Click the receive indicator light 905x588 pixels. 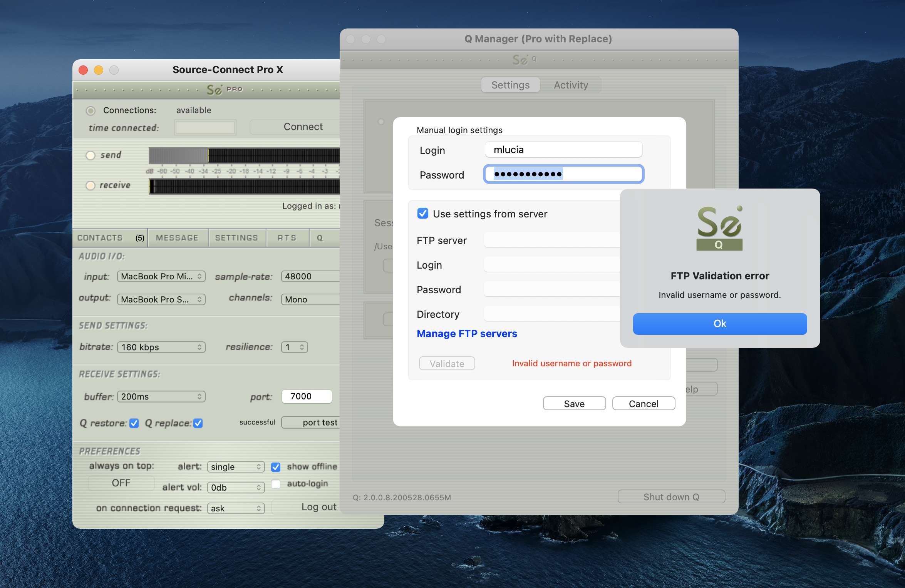click(90, 185)
